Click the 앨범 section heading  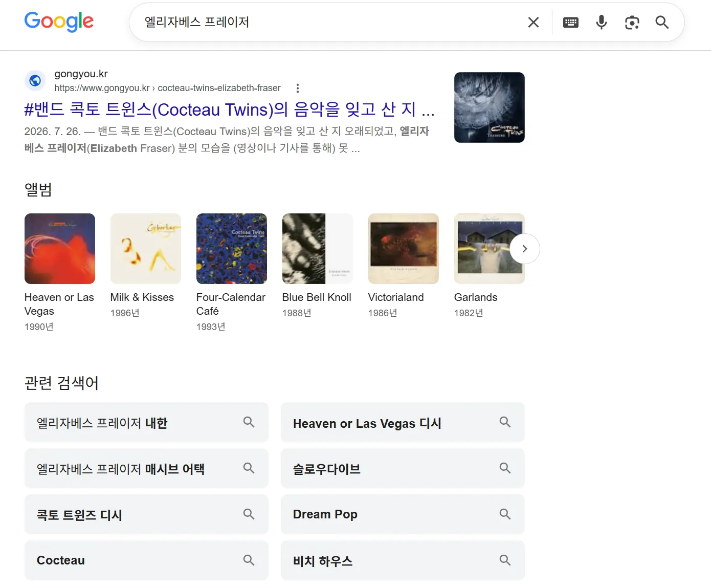(x=38, y=190)
